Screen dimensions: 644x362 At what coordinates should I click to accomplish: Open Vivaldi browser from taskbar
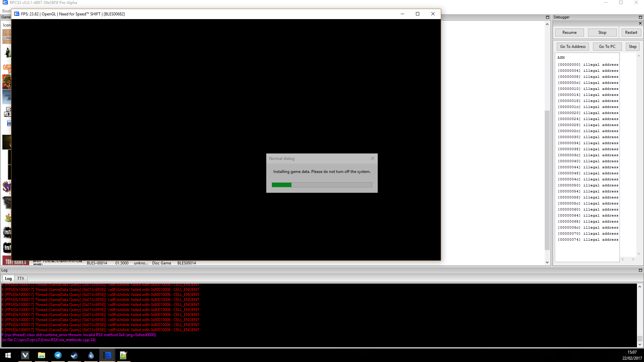(x=25, y=355)
